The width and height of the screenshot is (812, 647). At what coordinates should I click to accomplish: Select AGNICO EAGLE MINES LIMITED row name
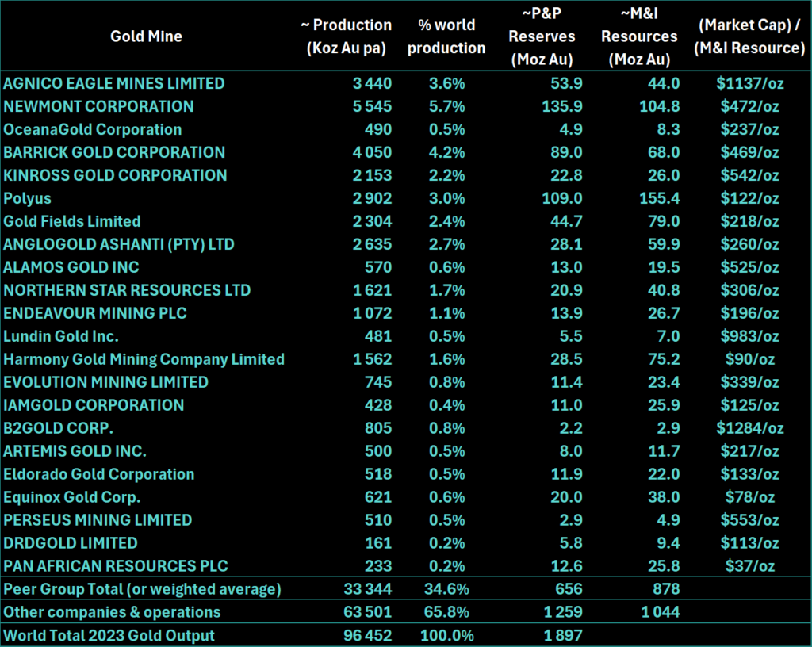pos(114,83)
